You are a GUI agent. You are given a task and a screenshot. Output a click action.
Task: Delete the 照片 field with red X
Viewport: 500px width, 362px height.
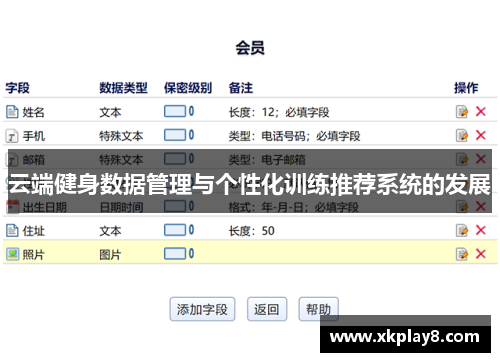point(481,254)
